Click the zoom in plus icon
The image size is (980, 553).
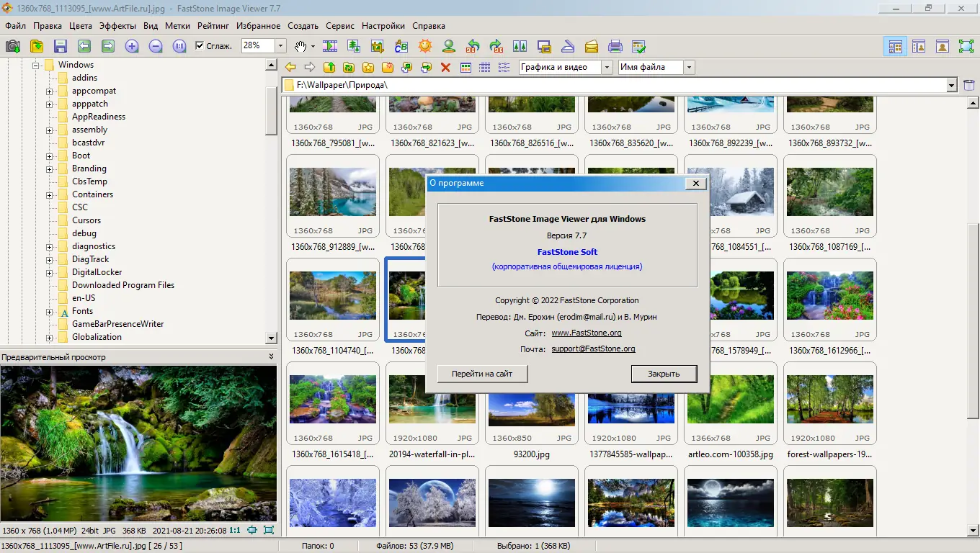(x=132, y=46)
